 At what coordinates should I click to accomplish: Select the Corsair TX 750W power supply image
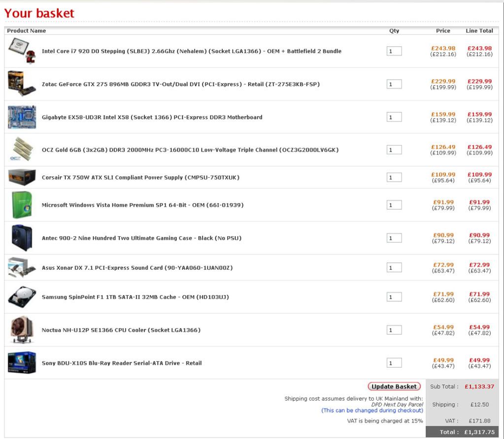click(22, 177)
